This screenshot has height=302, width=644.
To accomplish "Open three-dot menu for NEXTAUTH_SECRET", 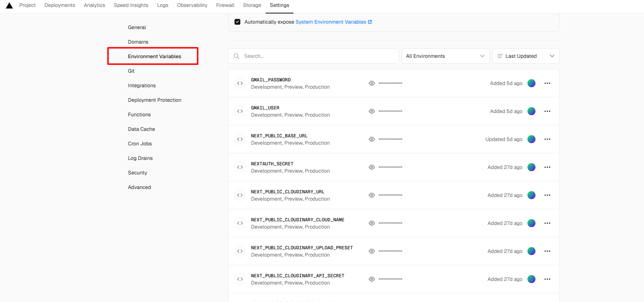I will [x=547, y=167].
